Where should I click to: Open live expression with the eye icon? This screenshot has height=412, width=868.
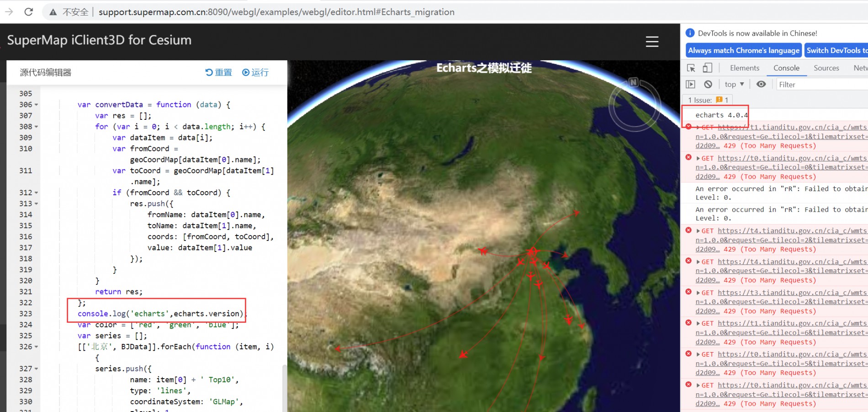[761, 85]
